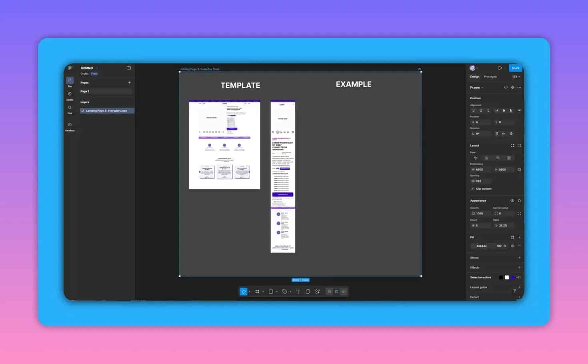The width and height of the screenshot is (588, 364).
Task: Toggle constrain proportions beside dimensions
Action: (519, 170)
